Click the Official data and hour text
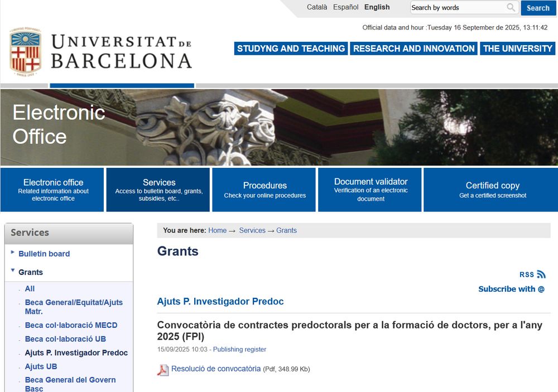Image resolution: width=558 pixels, height=392 pixels. (x=455, y=27)
